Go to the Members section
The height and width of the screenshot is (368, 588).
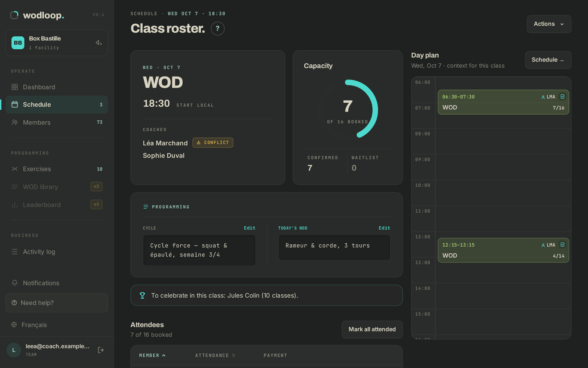click(x=57, y=122)
